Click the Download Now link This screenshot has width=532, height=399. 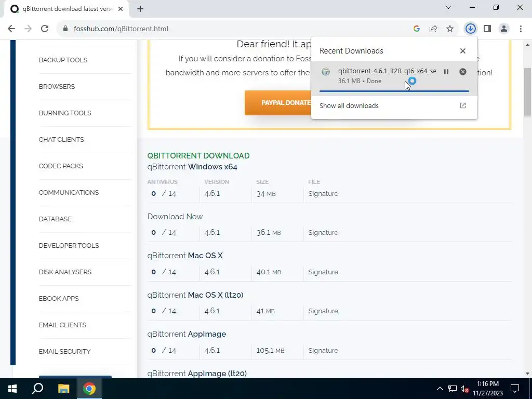click(175, 217)
